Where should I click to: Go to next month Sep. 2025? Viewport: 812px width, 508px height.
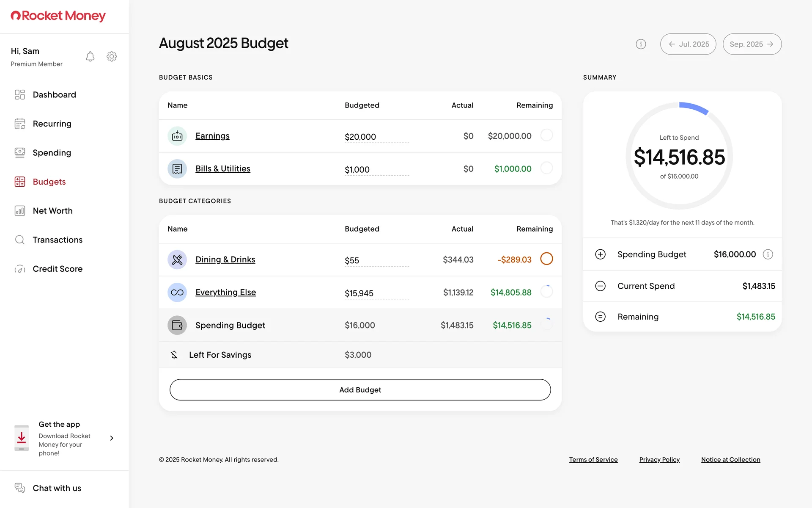pyautogui.click(x=752, y=44)
